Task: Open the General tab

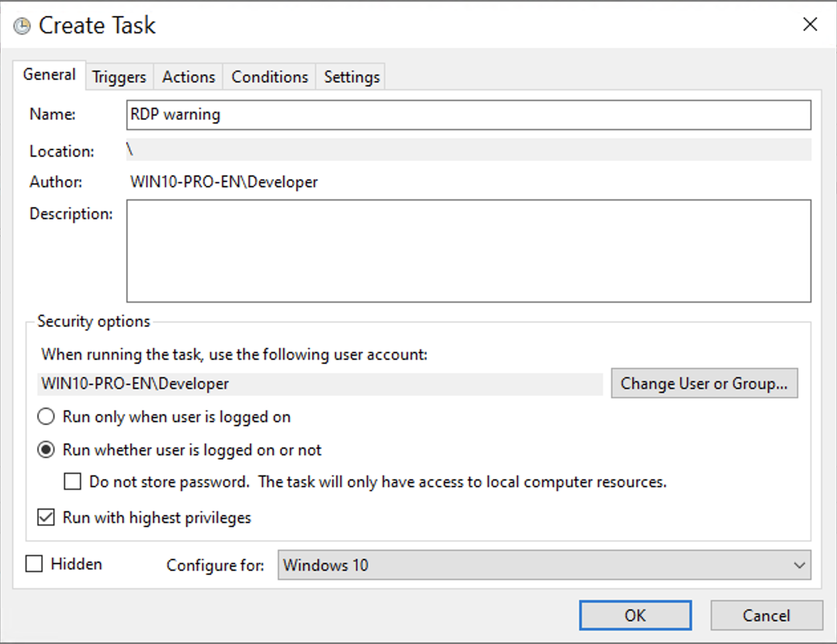Action: pos(49,75)
